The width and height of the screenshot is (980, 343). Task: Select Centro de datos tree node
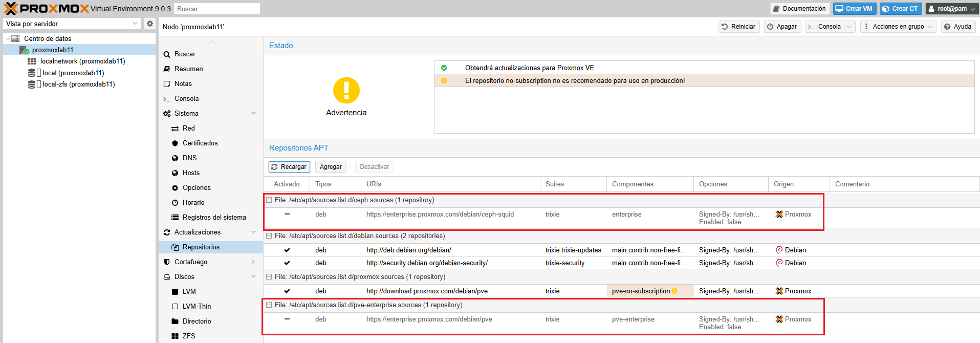48,38
